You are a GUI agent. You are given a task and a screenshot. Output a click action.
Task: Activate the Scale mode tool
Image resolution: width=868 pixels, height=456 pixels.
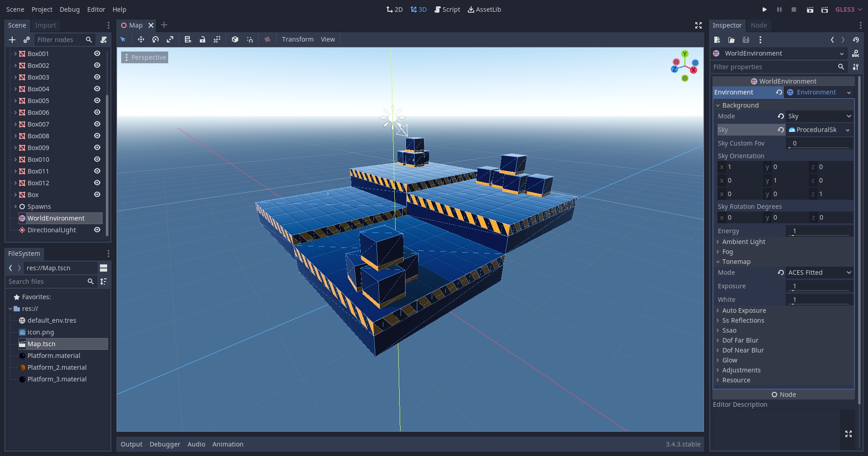point(170,39)
